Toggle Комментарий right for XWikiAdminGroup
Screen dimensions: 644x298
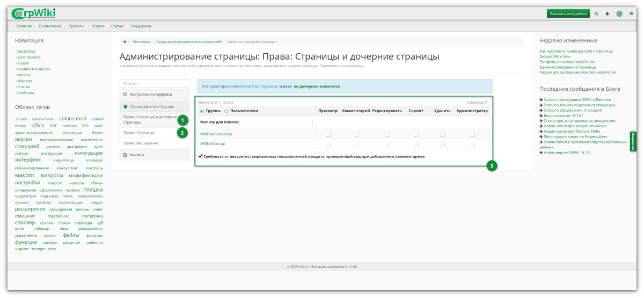356,134
